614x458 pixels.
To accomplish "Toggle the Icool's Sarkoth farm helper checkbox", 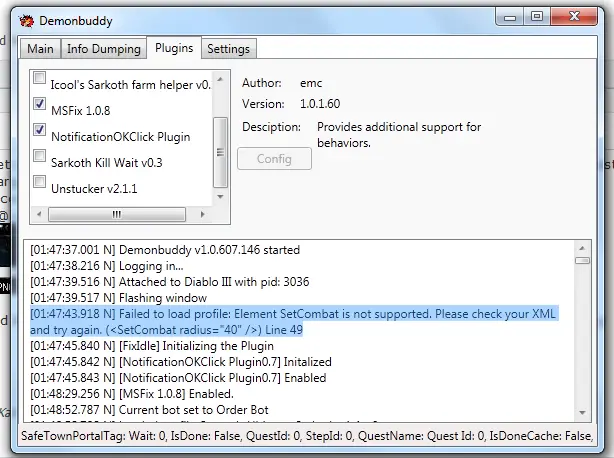I will pos(40,78).
